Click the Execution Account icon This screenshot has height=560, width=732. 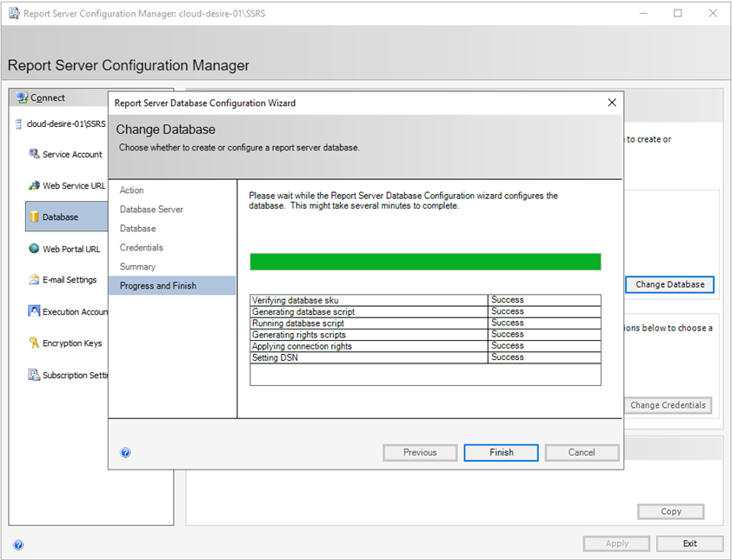[34, 311]
